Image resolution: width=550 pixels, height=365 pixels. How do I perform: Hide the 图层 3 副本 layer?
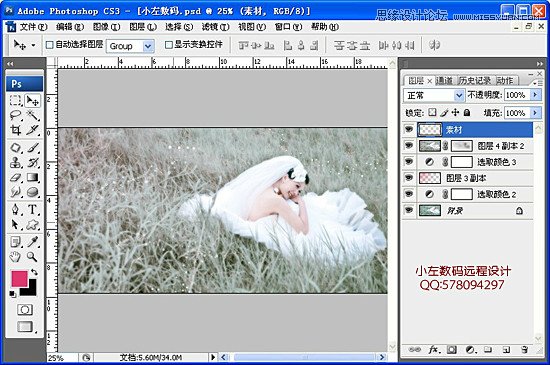(409, 178)
